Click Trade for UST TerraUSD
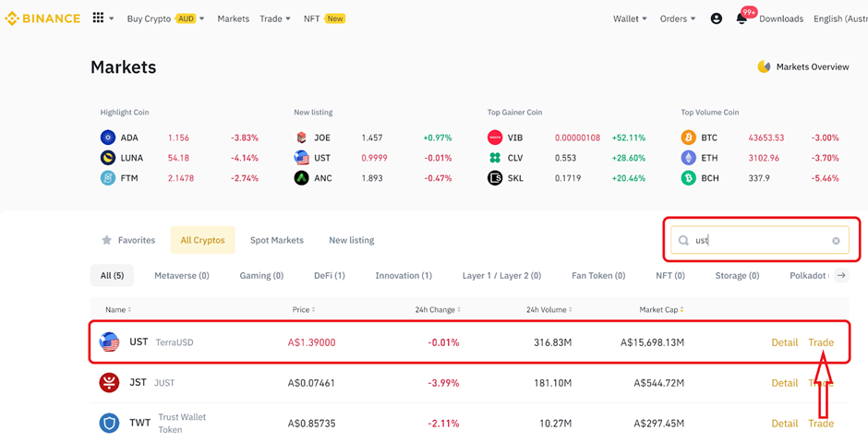The image size is (868, 443). [x=821, y=342]
